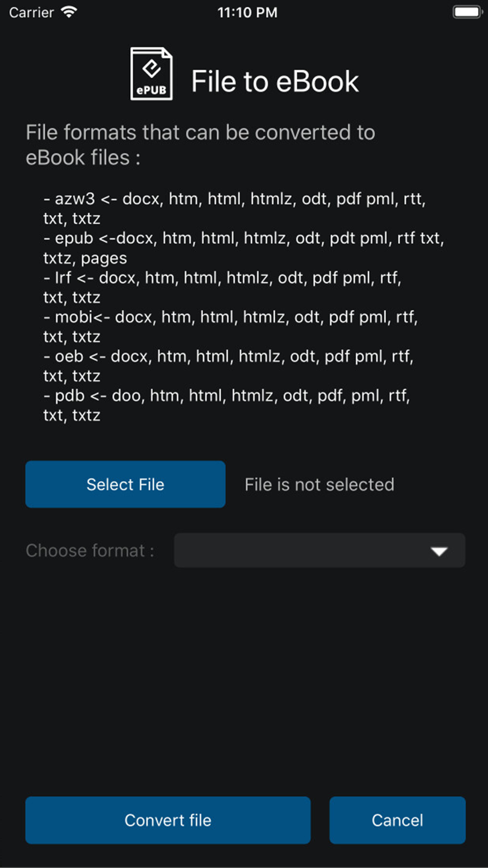The image size is (488, 868).
Task: Tap the azw3 supported formats line
Action: point(234,208)
